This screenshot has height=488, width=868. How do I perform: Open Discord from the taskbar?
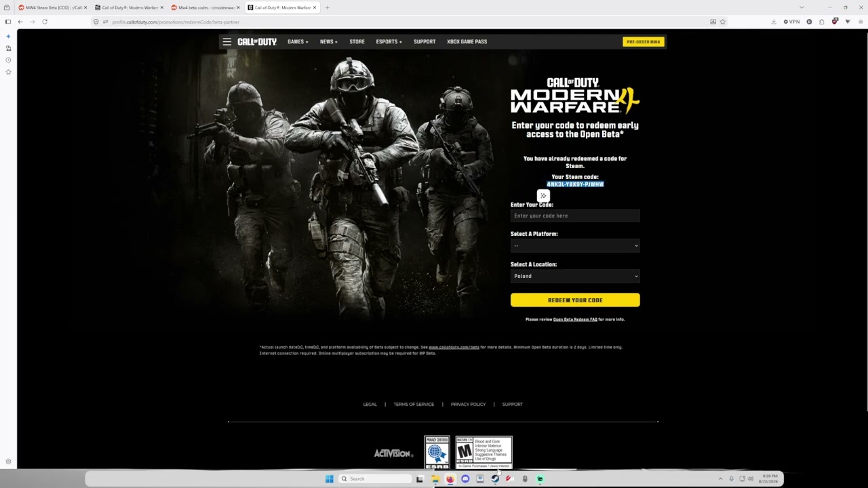pyautogui.click(x=465, y=479)
